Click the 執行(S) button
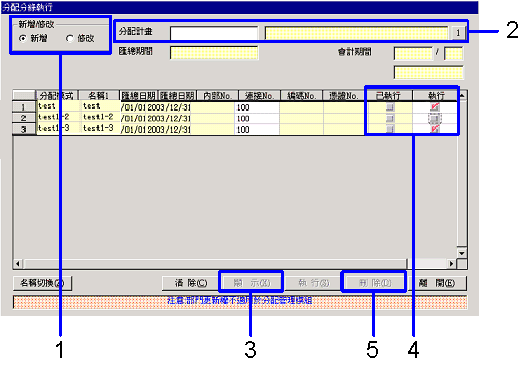The width and height of the screenshot is (519, 365). [x=314, y=283]
